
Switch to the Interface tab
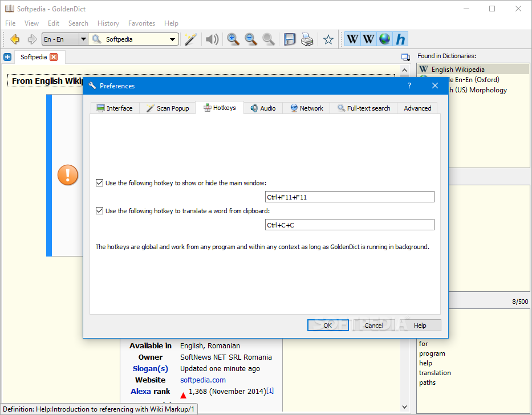click(x=115, y=108)
